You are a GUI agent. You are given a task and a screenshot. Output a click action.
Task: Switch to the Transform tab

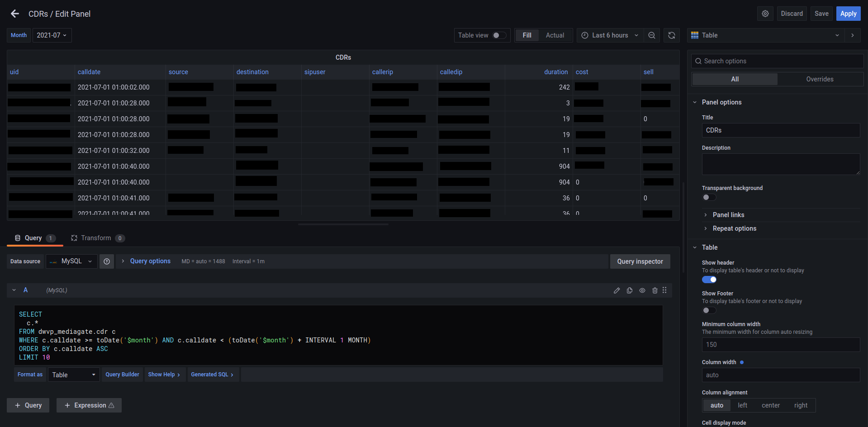[98, 238]
